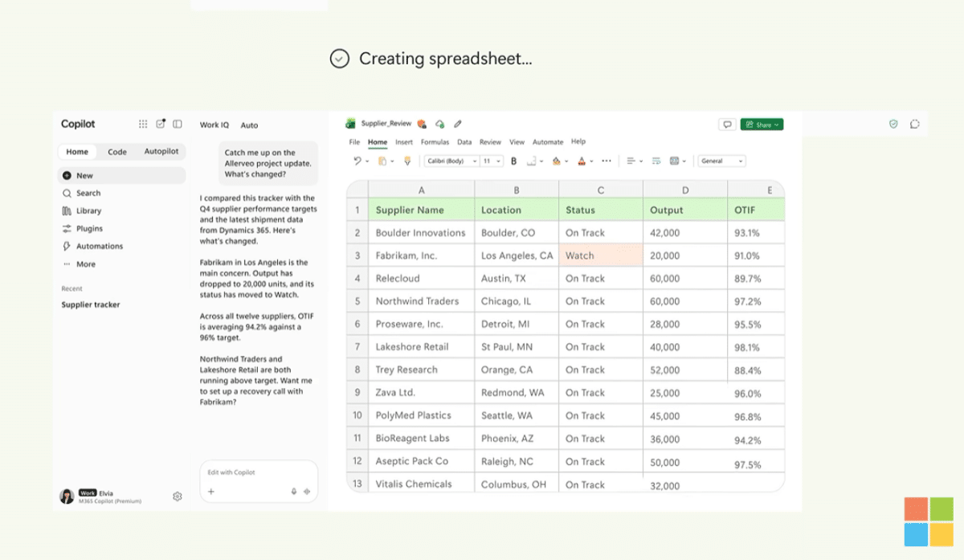Click the Font color A icon

(x=582, y=161)
